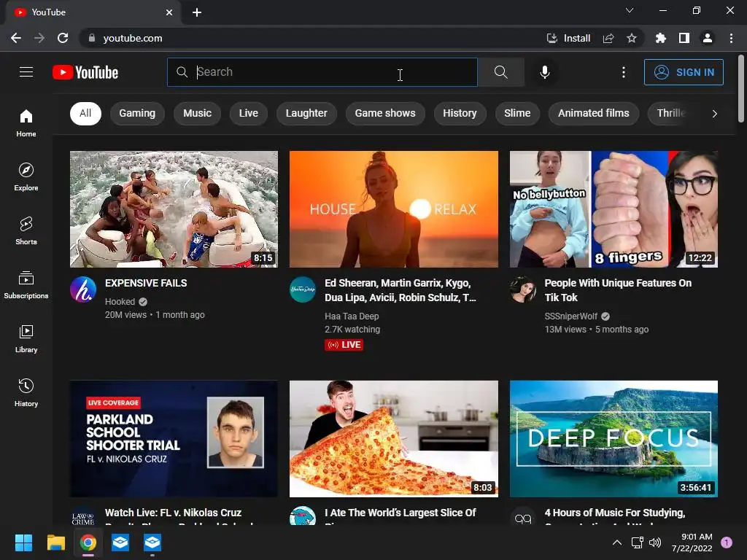Open File Explorer from taskbar

pyautogui.click(x=55, y=542)
